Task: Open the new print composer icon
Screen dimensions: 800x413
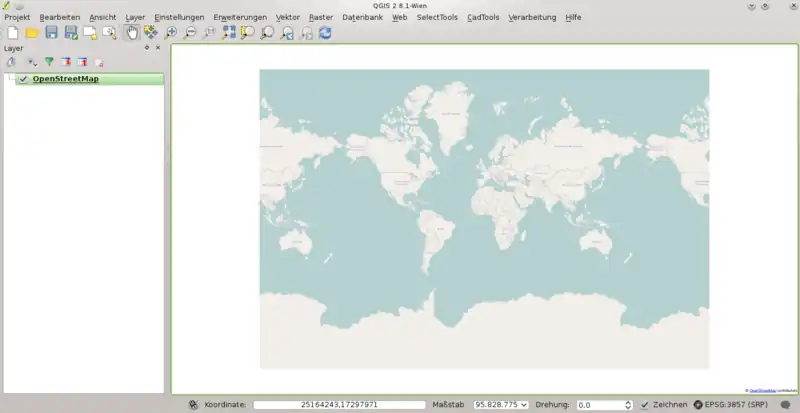Action: tap(90, 33)
